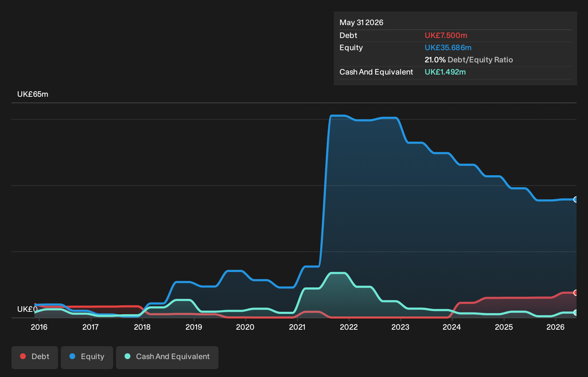Click the teal Cash And Equivalent legend dot
Image resolution: width=588 pixels, height=377 pixels.
coord(127,356)
